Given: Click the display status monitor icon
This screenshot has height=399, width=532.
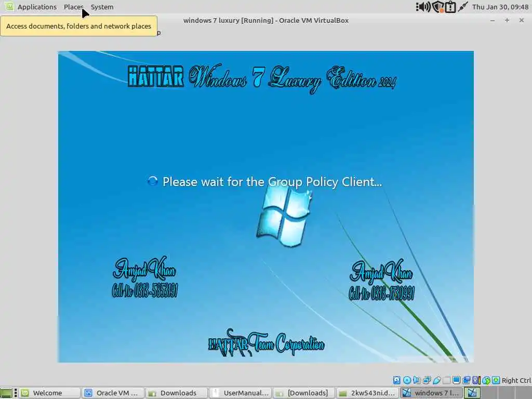Looking at the screenshot, I should point(456,380).
